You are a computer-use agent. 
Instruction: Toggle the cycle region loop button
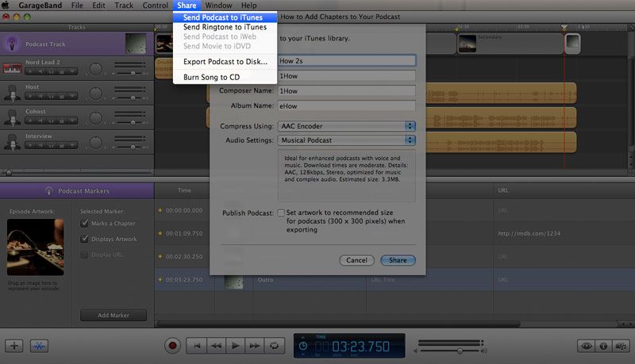point(274,346)
